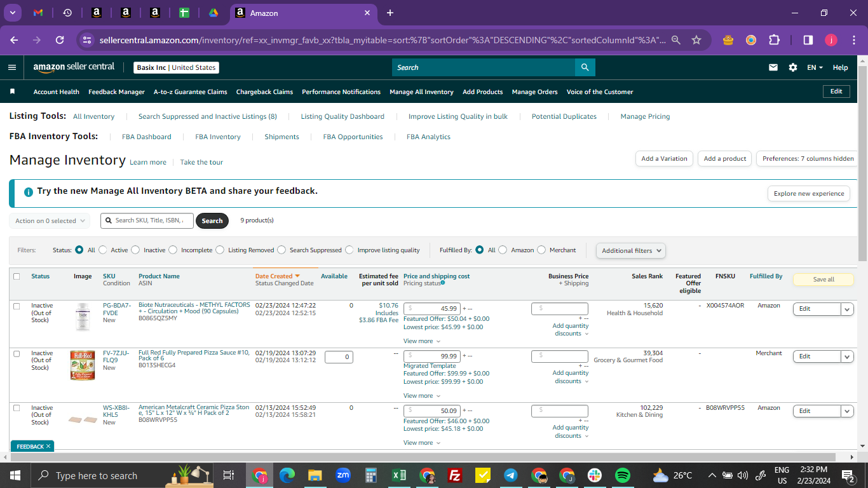Open Excel from the taskbar

399,475
